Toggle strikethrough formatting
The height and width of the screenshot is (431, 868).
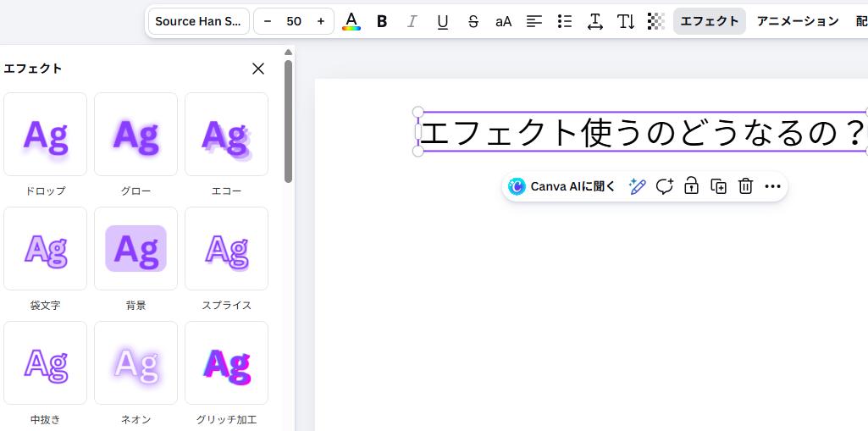click(473, 21)
